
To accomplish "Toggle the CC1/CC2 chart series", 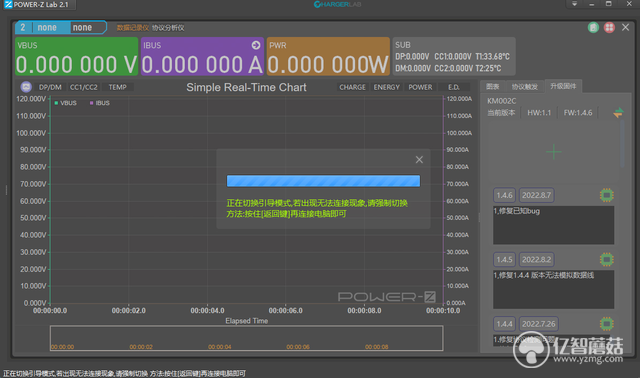I will click(x=84, y=87).
